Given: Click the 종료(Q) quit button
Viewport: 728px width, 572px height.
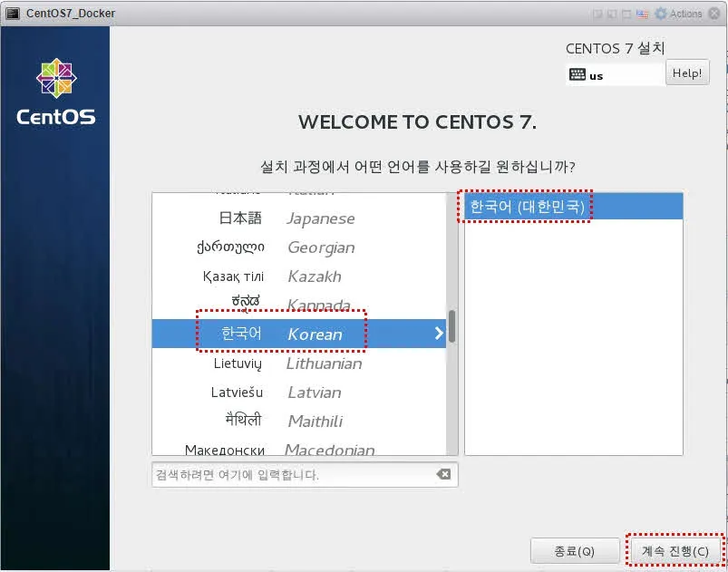Looking at the screenshot, I should click(575, 550).
